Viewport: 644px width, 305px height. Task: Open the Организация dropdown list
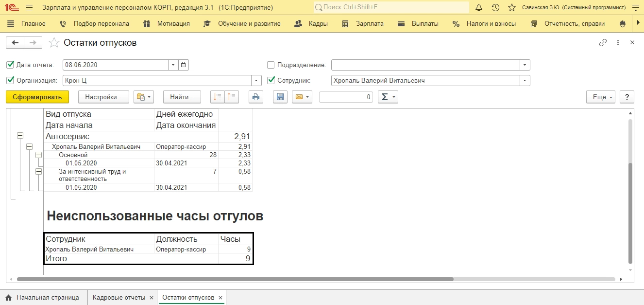tap(256, 81)
